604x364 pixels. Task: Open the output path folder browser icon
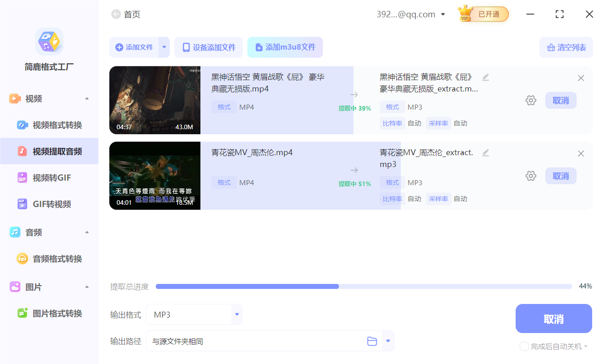pos(372,340)
